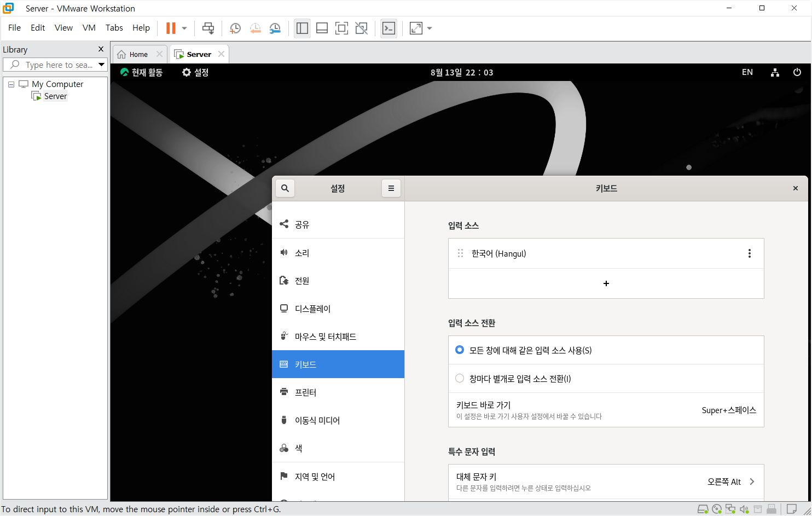The image size is (812, 516).
Task: Open the VM menu
Action: click(x=89, y=27)
